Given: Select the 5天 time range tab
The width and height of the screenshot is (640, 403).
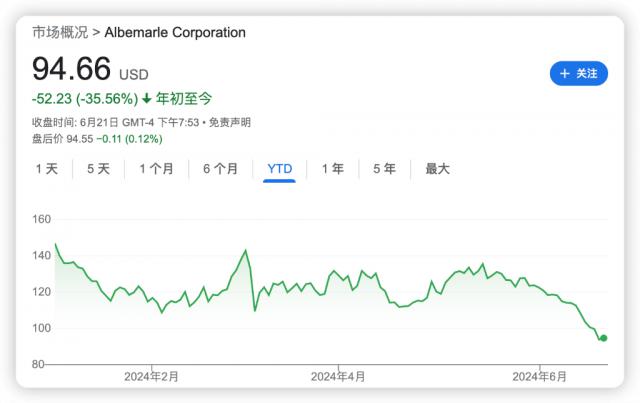Looking at the screenshot, I should [98, 169].
